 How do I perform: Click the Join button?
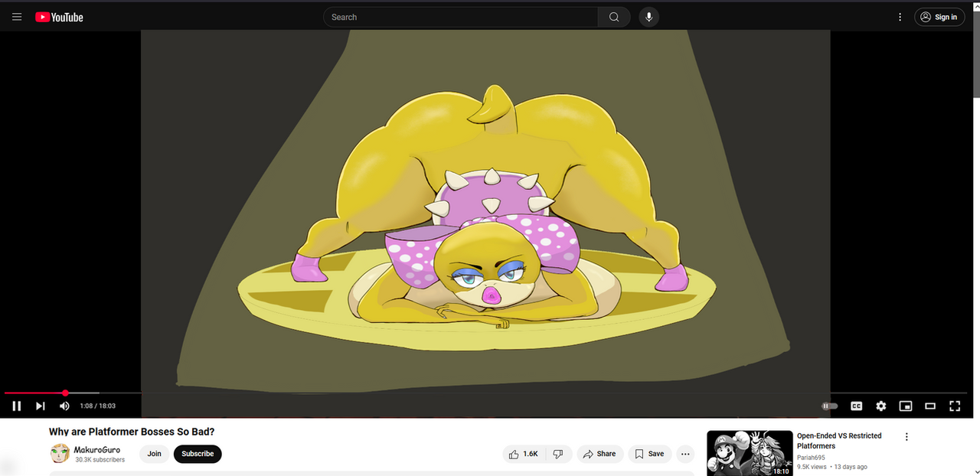[155, 454]
